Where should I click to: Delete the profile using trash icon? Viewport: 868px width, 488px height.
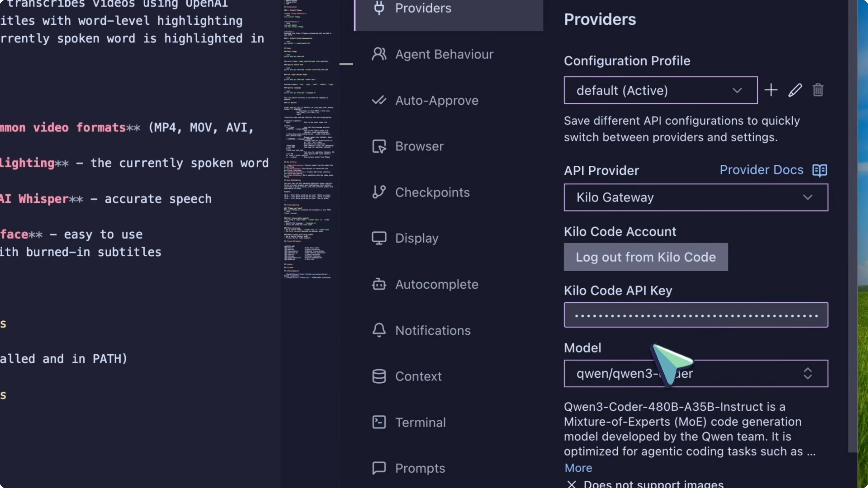tap(818, 90)
